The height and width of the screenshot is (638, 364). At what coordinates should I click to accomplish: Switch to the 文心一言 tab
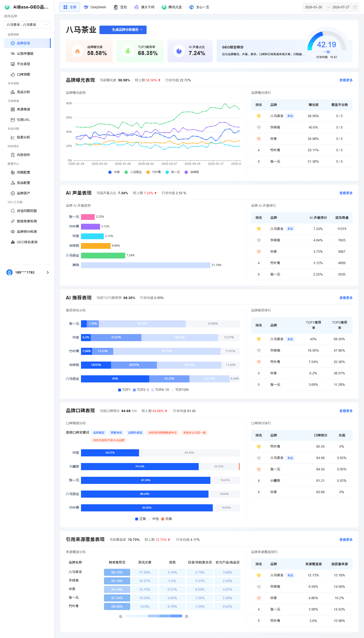[199, 7]
